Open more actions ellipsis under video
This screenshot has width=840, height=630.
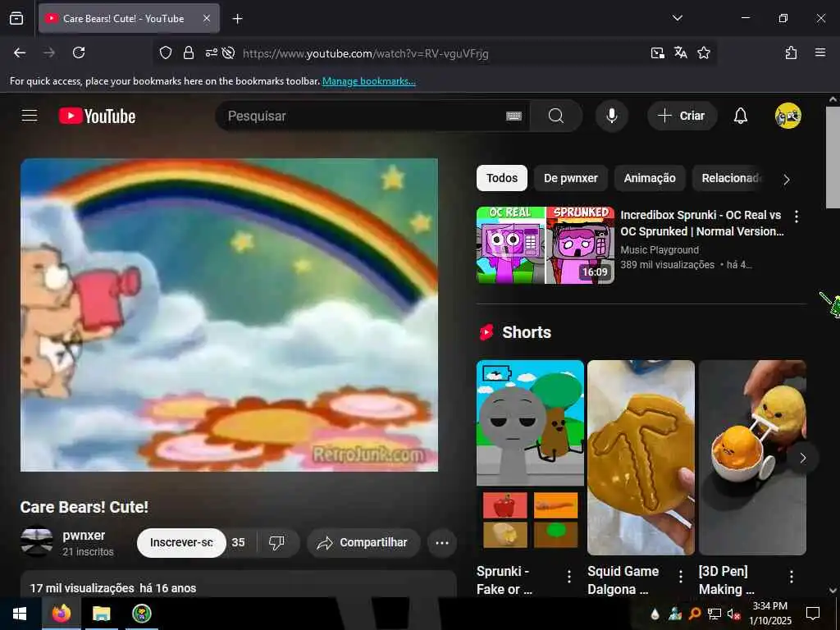pos(442,543)
